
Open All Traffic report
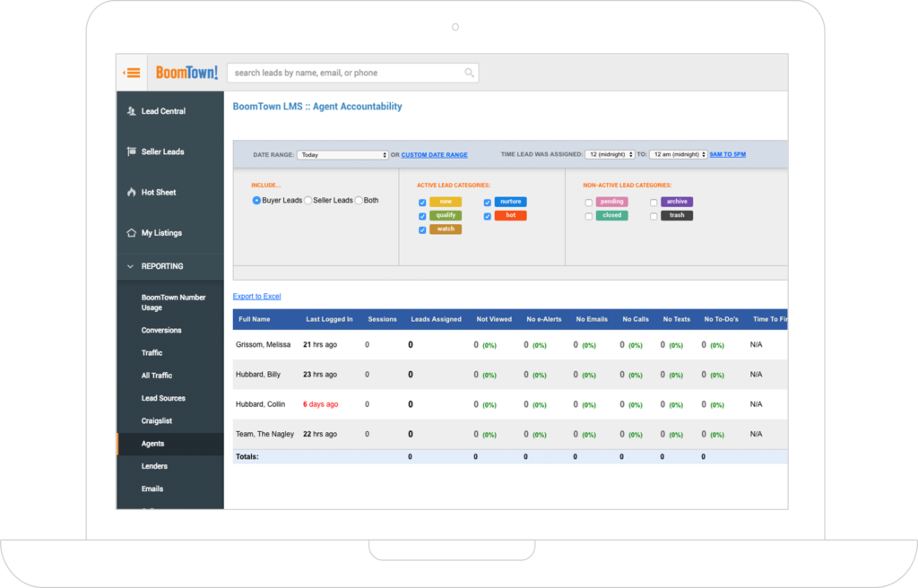(x=156, y=376)
